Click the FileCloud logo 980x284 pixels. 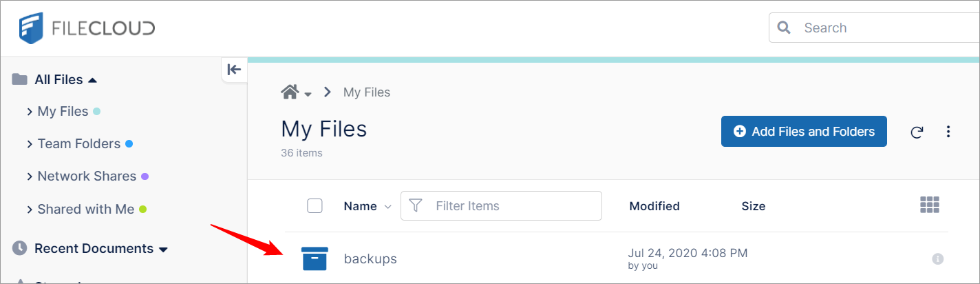pos(87,28)
